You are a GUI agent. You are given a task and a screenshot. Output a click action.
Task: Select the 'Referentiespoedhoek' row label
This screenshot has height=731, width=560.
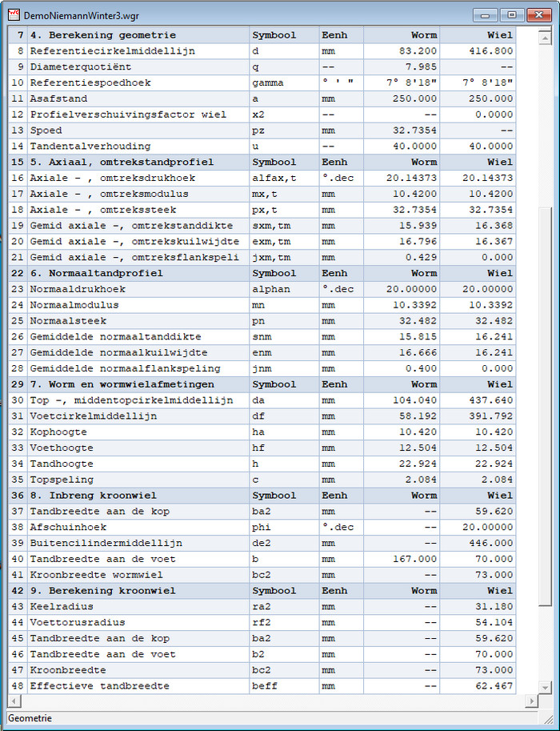90,82
